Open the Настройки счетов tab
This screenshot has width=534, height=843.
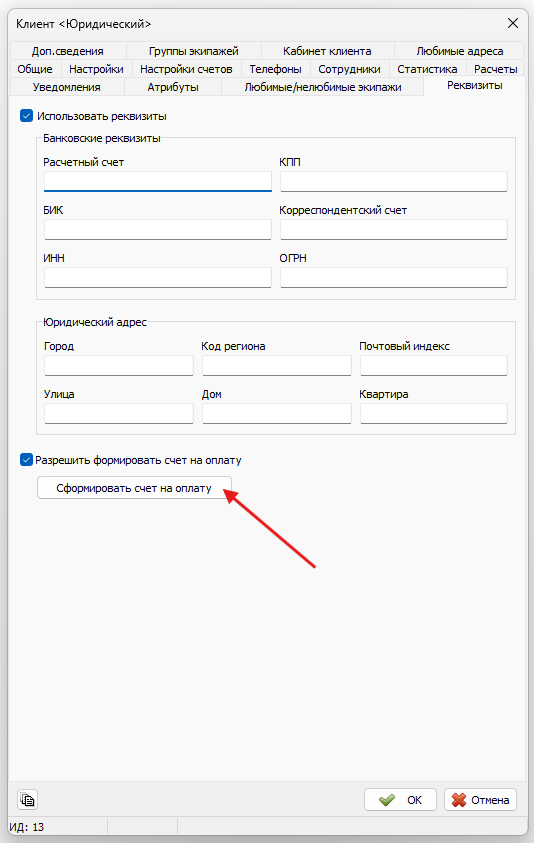tap(186, 69)
